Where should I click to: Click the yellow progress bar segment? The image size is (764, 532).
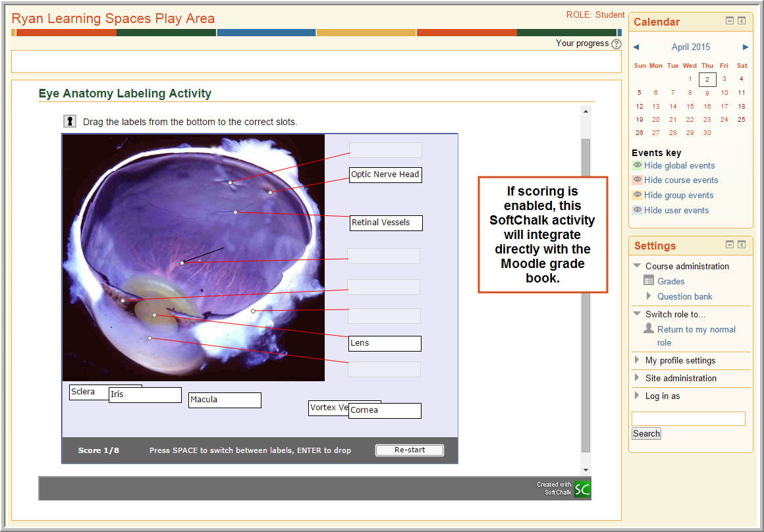[x=366, y=33]
